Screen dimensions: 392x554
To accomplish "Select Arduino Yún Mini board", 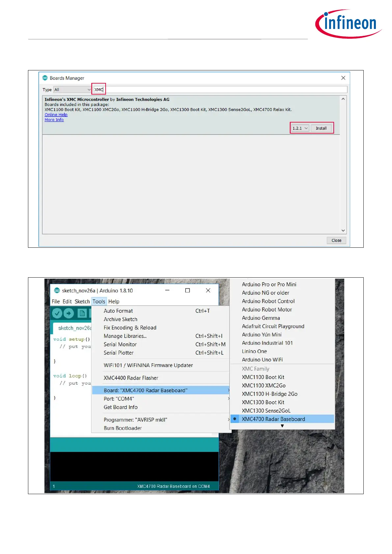I will 282,335.
